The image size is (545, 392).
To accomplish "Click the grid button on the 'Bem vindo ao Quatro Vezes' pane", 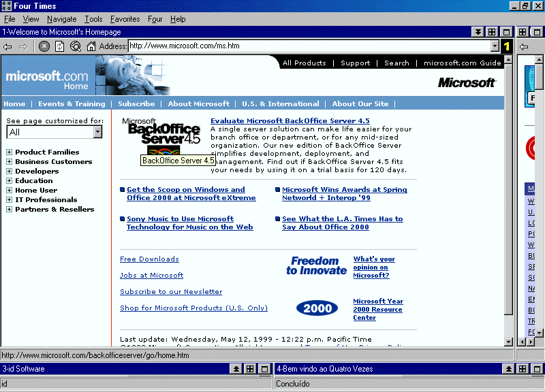I will pyautogui.click(x=523, y=369).
